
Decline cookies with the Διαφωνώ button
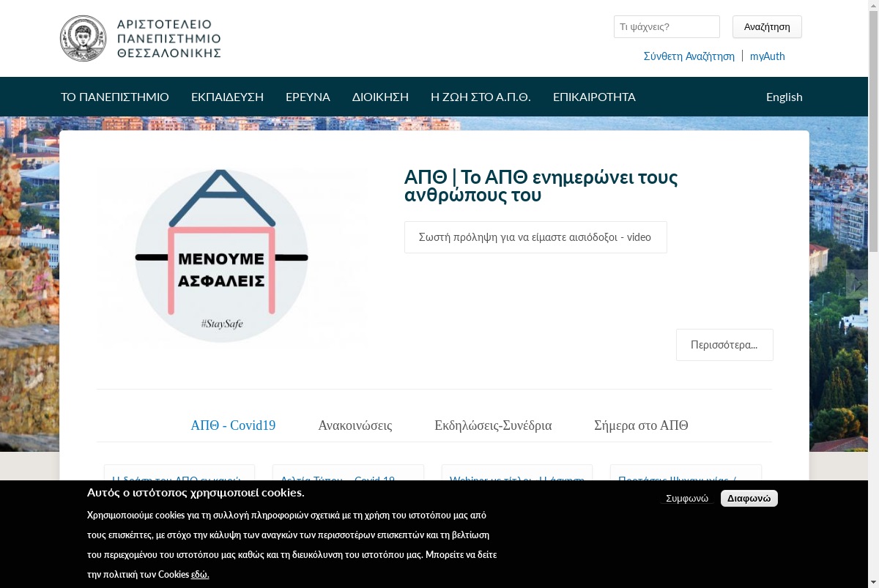[x=749, y=499]
